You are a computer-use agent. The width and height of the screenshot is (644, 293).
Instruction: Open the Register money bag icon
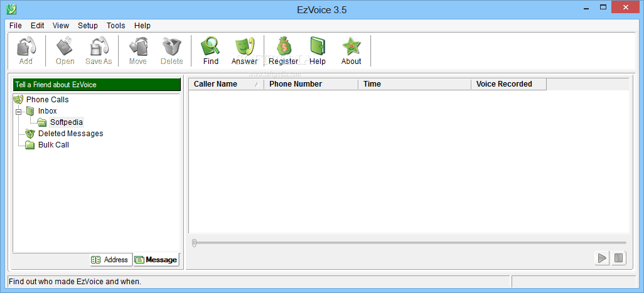283,46
